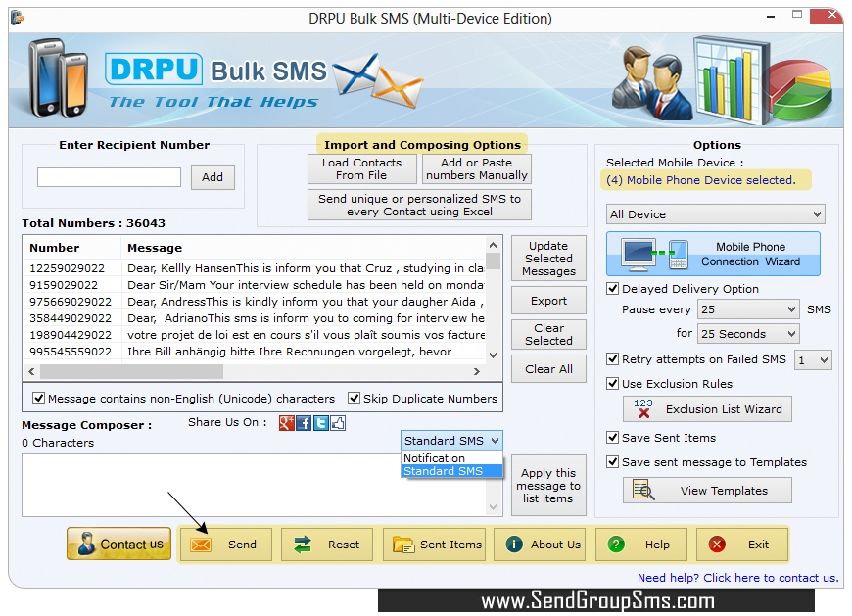Click the green question mark Help icon
Screen dimensions: 852x616
[616, 545]
